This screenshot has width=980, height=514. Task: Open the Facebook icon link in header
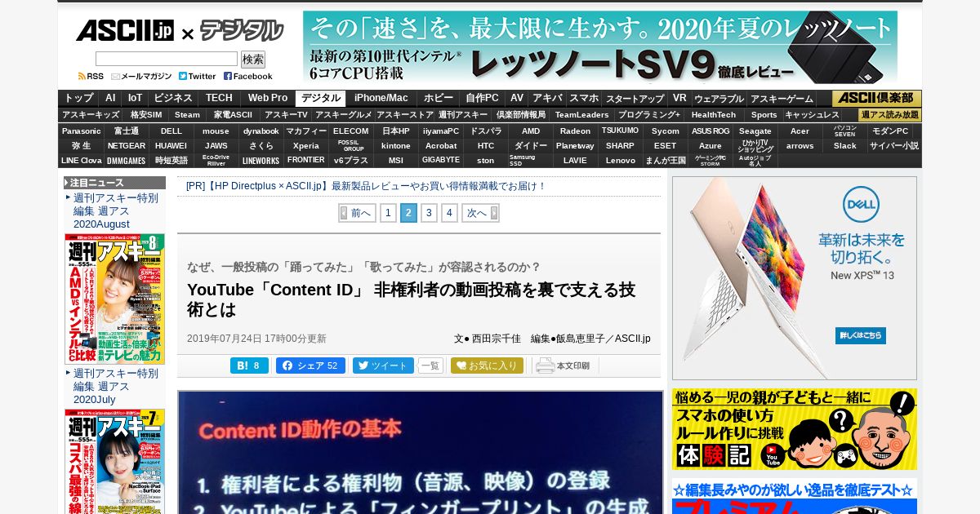tap(248, 76)
